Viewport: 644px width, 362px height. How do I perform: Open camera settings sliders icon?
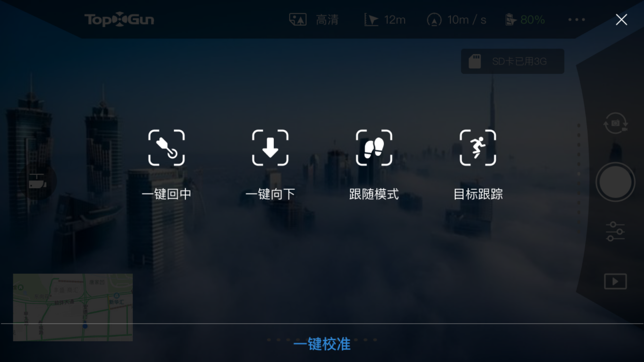[x=615, y=231]
